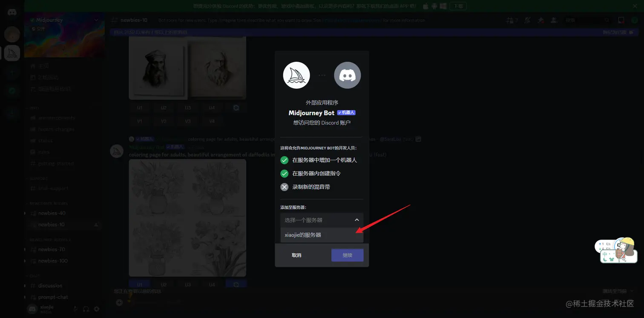Image resolution: width=644 pixels, height=318 pixels.
Task: Click the 下载 download button in top banner
Action: coord(458,6)
